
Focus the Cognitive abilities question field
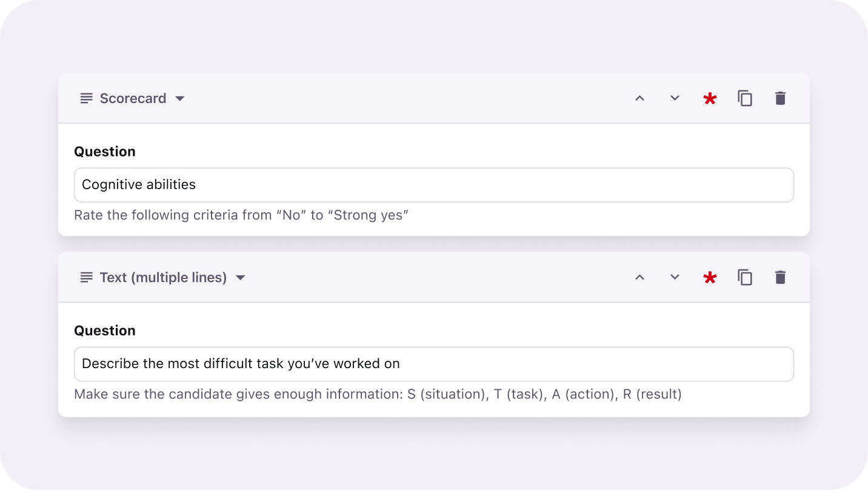(433, 185)
